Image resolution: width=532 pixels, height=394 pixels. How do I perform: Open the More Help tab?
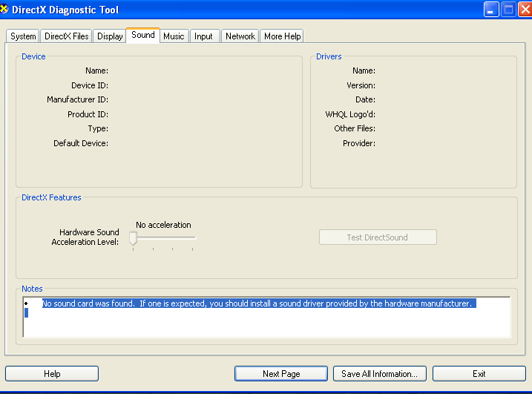(282, 36)
